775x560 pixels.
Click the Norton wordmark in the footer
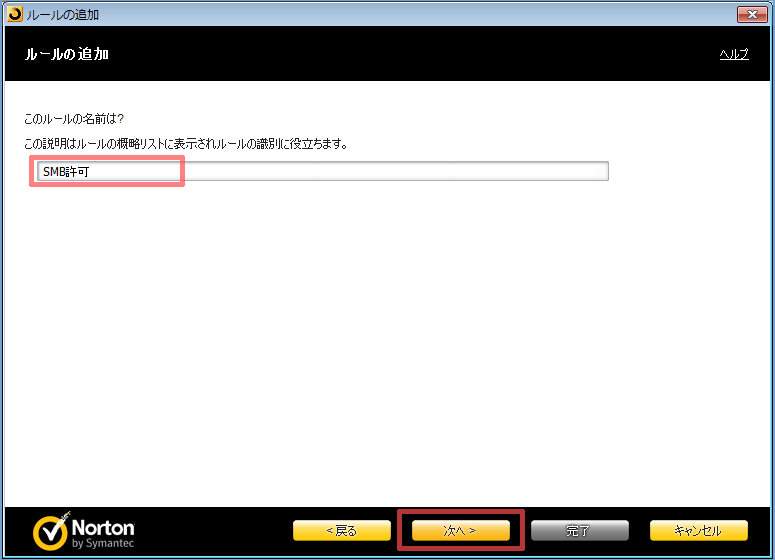click(103, 526)
